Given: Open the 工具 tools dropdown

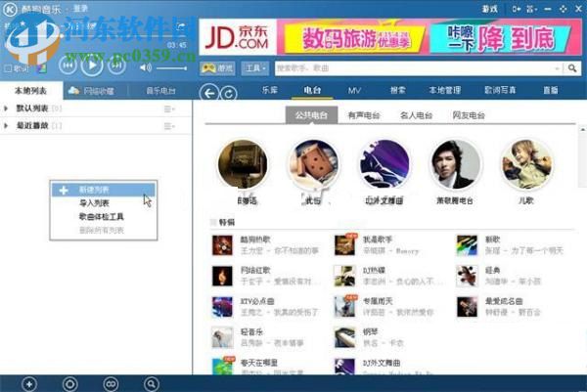Looking at the screenshot, I should click(255, 68).
